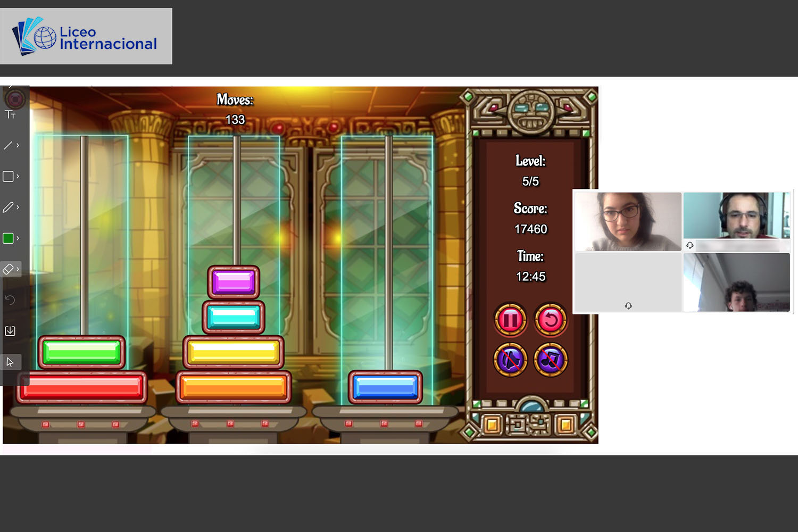Viewport: 798px width, 532px height.
Task: Restart the level with reset button
Action: (551, 320)
